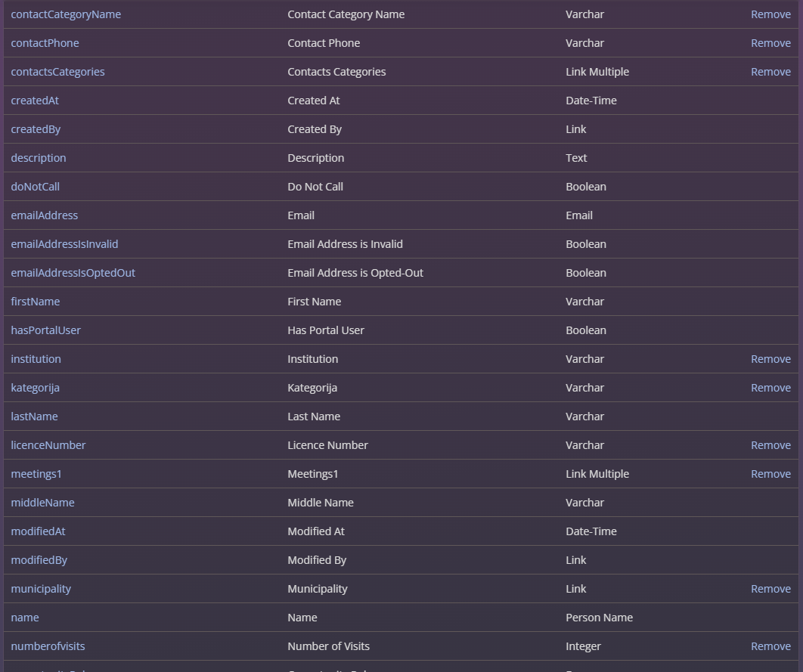This screenshot has width=803, height=672.
Task: Remove the Kategorija field
Action: [770, 388]
